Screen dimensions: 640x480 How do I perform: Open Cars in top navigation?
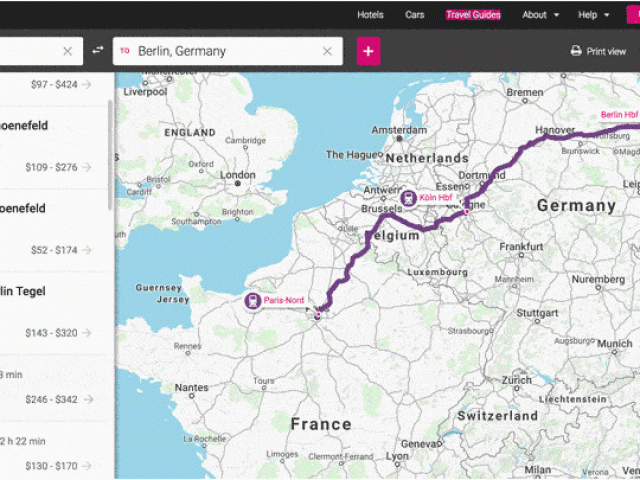(x=414, y=15)
